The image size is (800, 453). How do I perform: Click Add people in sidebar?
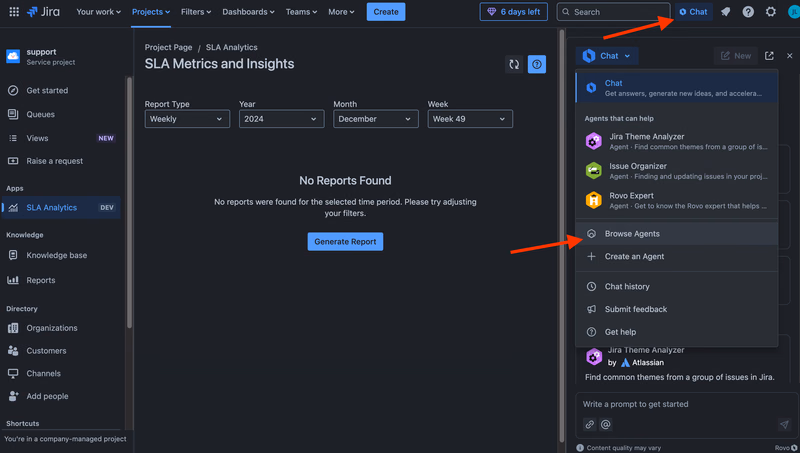click(61, 396)
